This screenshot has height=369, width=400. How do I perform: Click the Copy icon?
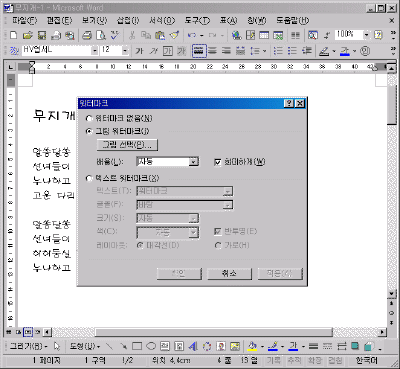[x=146, y=35]
